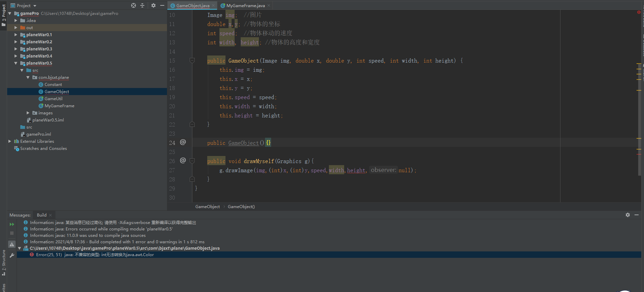Hide the Messages panel with minus icon
Viewport: 644px width, 292px height.
pyautogui.click(x=637, y=215)
